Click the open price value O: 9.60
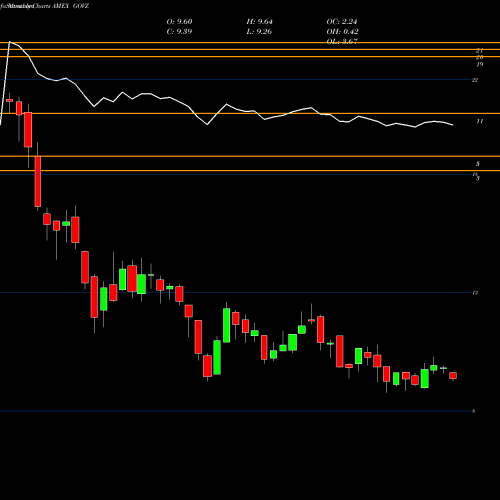Viewport: 500px width, 500px height. 179,22
